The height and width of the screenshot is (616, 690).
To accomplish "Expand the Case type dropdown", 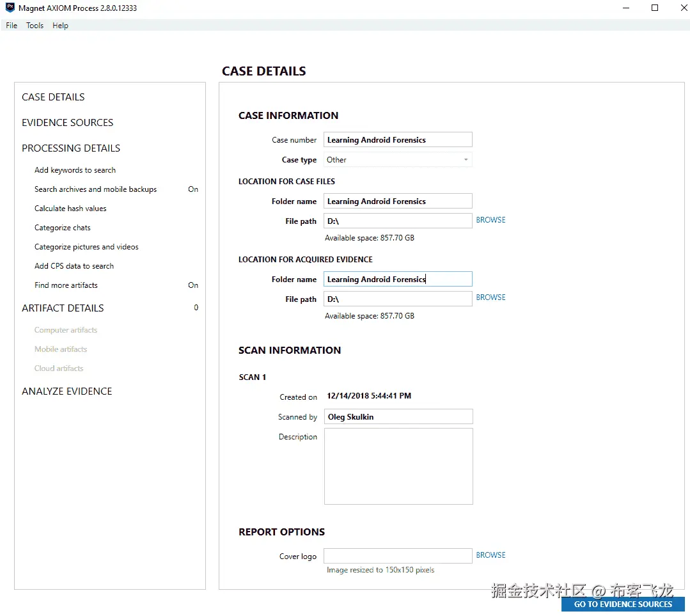I will [398, 160].
